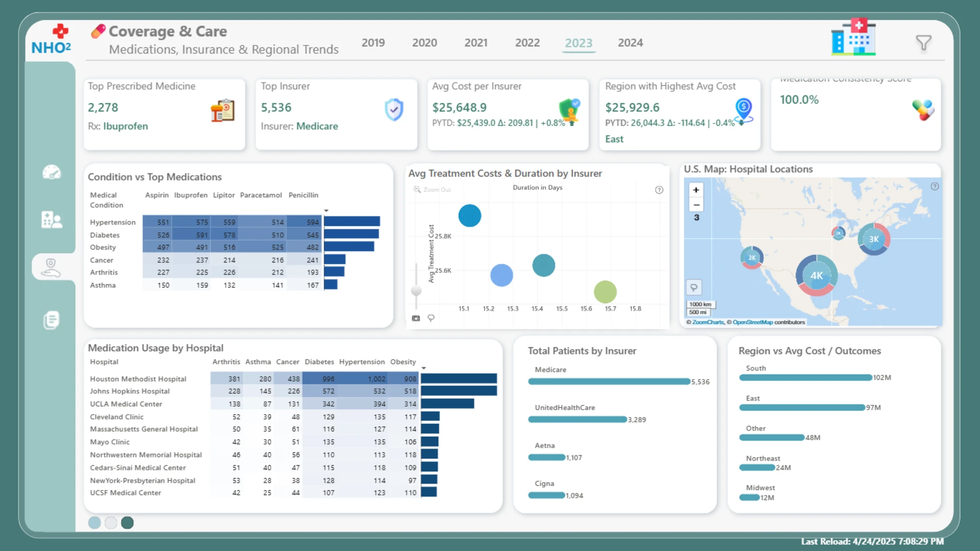Open the hospital staff sidebar icon
The image size is (980, 551).
(52, 219)
